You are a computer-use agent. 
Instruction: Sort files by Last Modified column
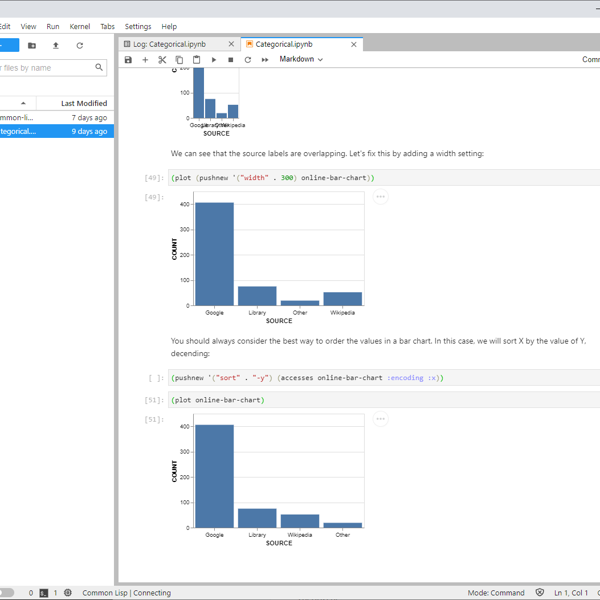83,103
